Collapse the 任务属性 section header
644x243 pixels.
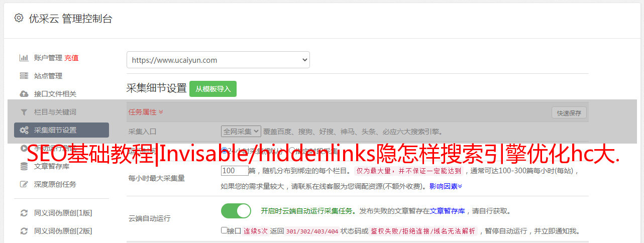click(x=146, y=112)
